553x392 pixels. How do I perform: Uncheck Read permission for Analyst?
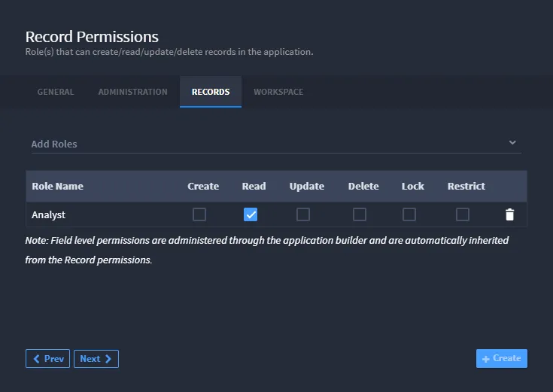coord(251,214)
